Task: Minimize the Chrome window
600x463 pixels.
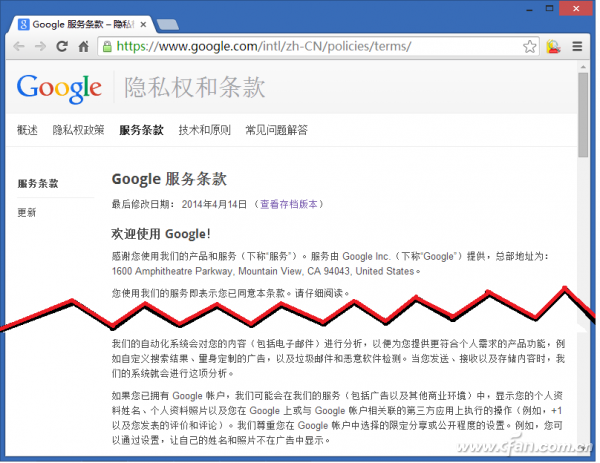Action: tap(530, 9)
